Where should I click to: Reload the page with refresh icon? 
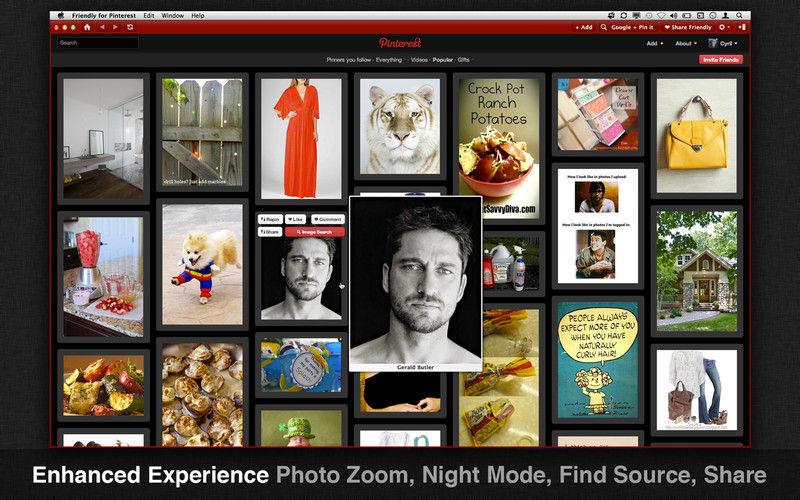tap(130, 27)
